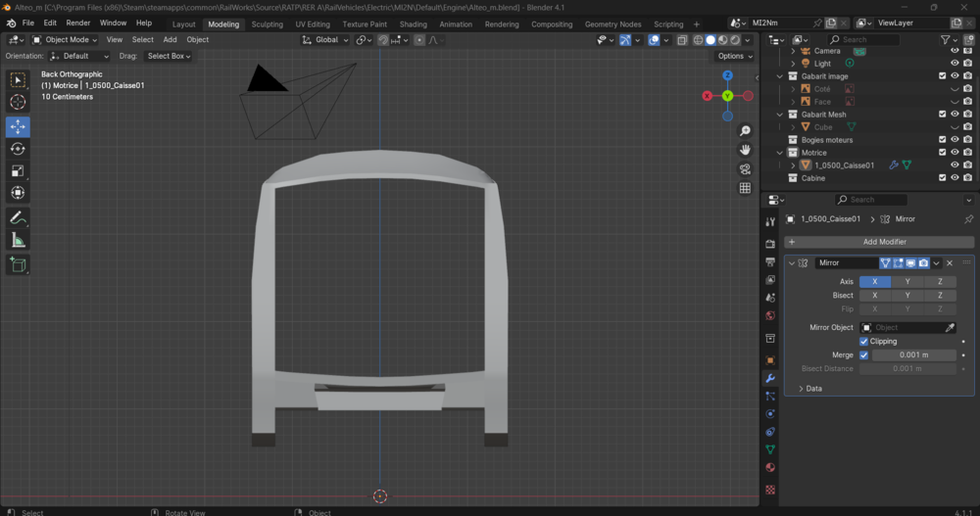Screen dimensions: 980x516
Task: Select the Scale tool
Action: 18,170
